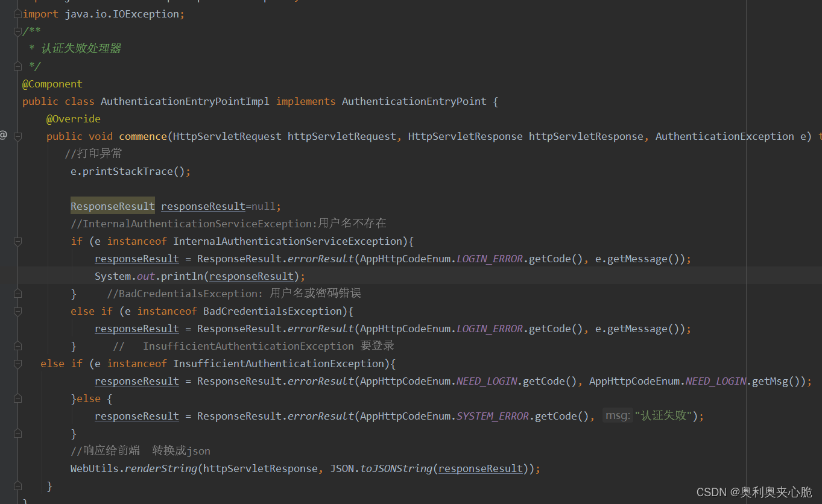This screenshot has height=504, width=822.
Task: Click IOException in the import statement
Action: click(146, 14)
